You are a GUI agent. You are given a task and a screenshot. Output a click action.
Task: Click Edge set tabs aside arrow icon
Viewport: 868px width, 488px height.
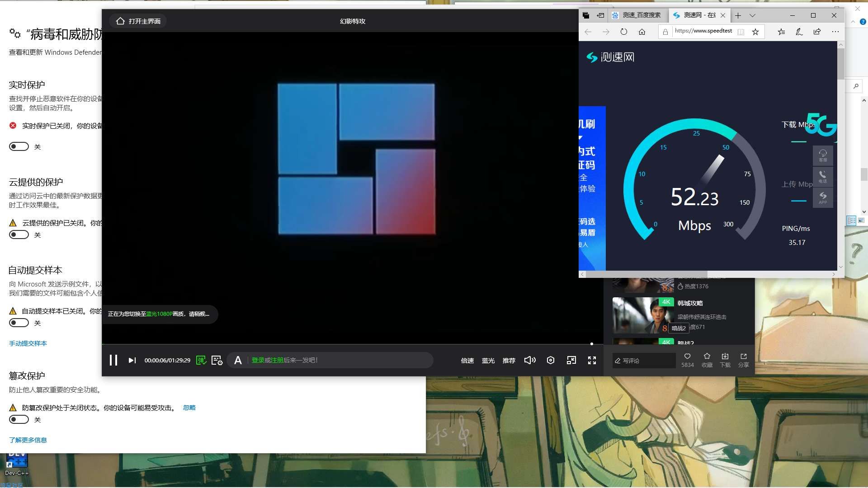tap(600, 15)
